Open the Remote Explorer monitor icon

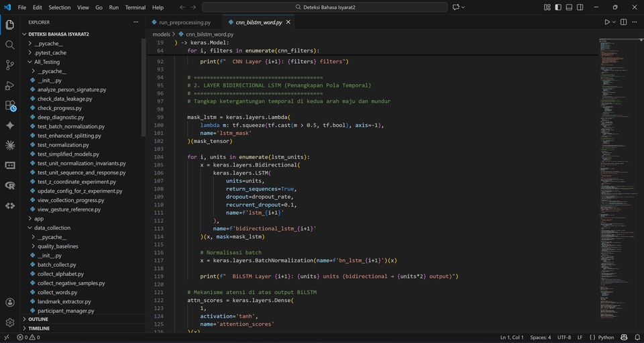click(10, 166)
